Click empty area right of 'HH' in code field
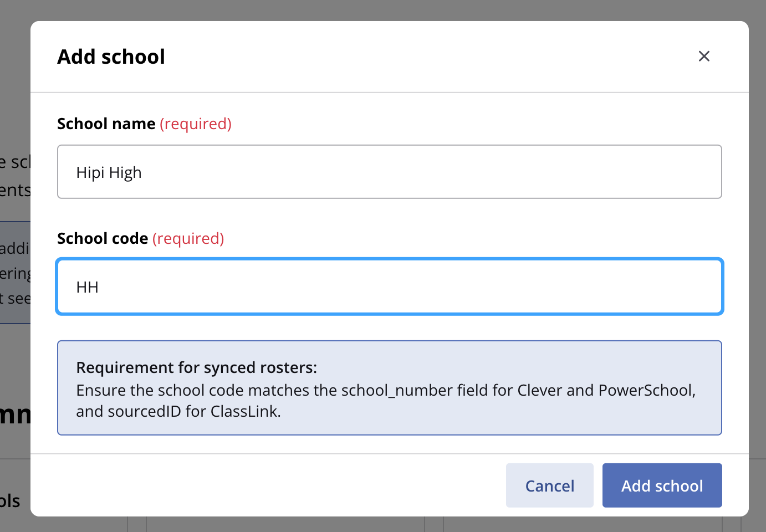 point(410,287)
